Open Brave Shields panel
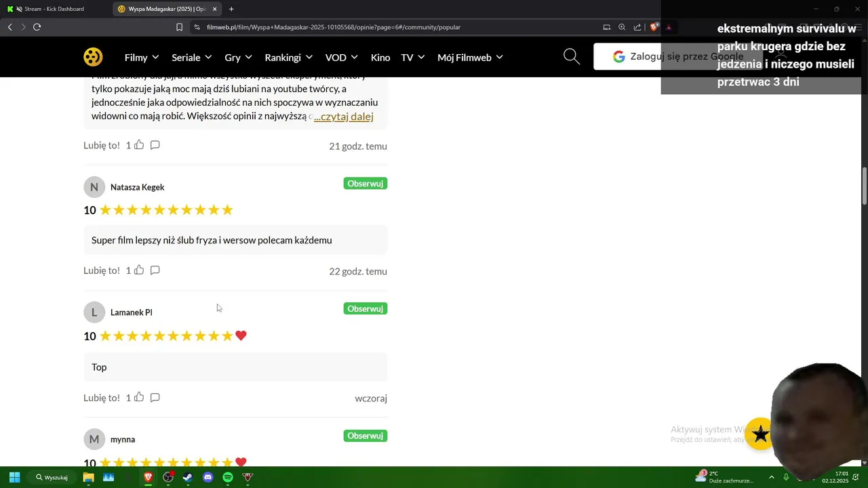 tap(654, 27)
